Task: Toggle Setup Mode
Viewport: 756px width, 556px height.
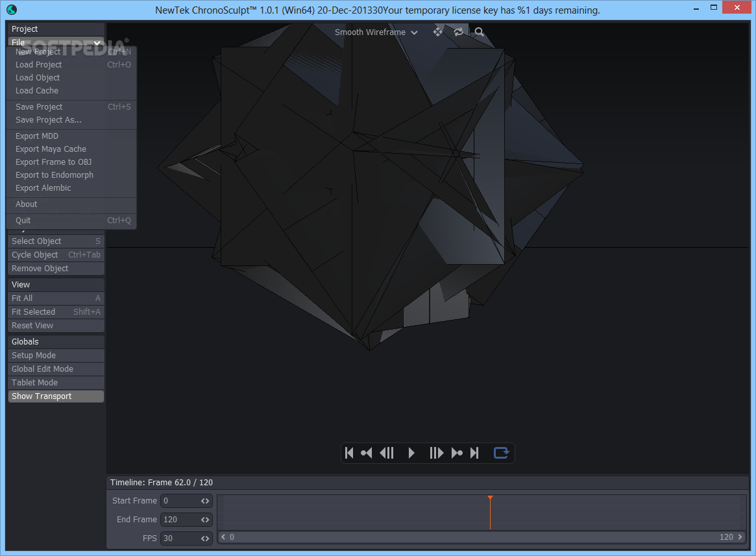Action: click(x=56, y=355)
